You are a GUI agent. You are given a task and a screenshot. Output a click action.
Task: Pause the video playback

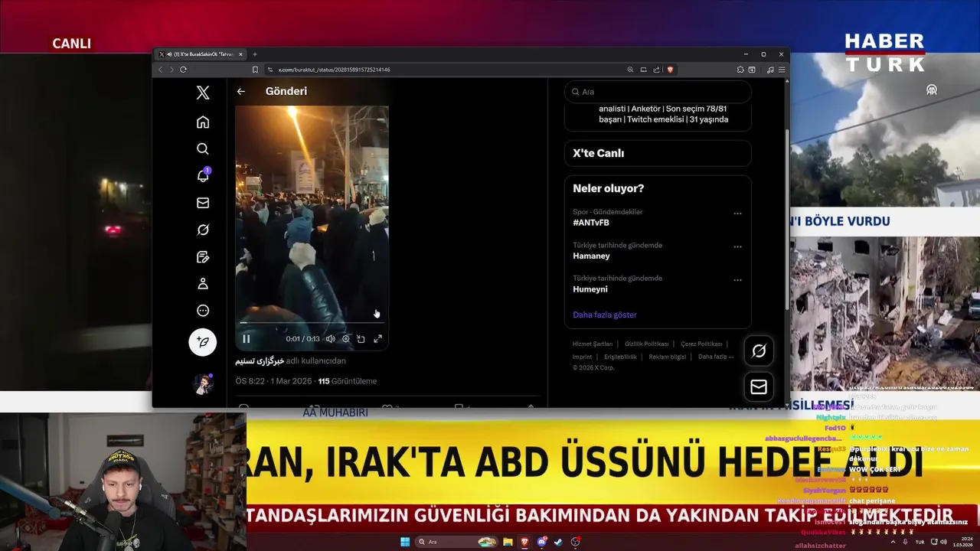[x=247, y=339]
